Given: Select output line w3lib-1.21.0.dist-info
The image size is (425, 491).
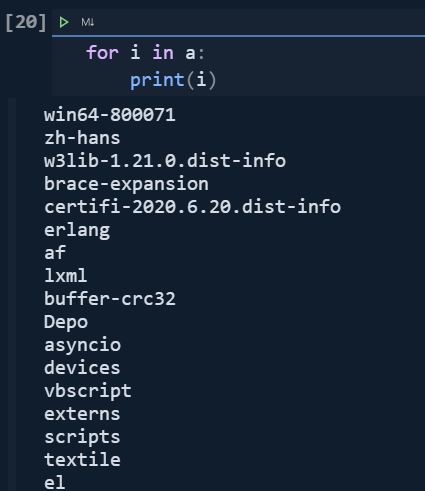Looking at the screenshot, I should click(165, 161).
